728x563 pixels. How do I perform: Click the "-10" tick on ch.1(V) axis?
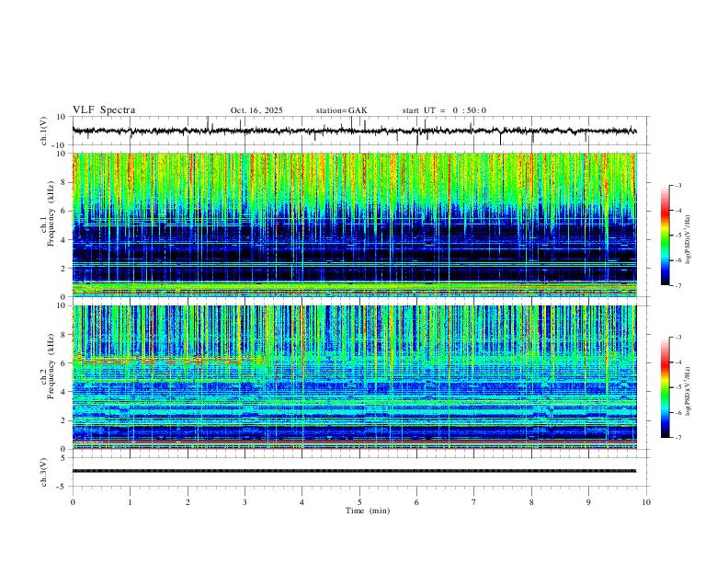pyautogui.click(x=60, y=145)
